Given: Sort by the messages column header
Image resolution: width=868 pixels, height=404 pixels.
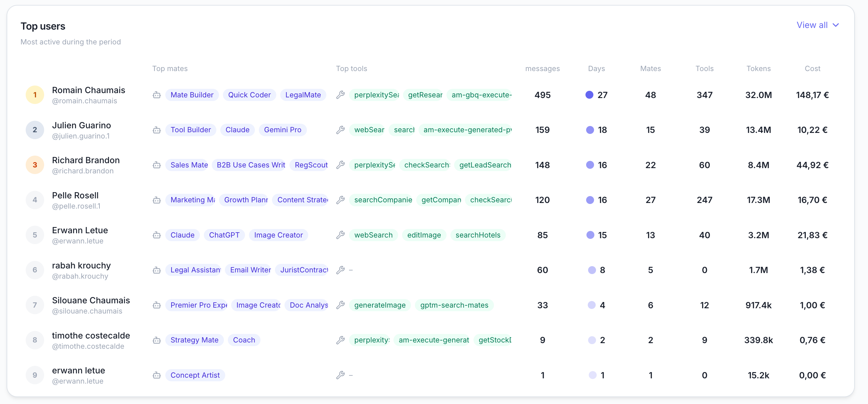Looking at the screenshot, I should 543,69.
